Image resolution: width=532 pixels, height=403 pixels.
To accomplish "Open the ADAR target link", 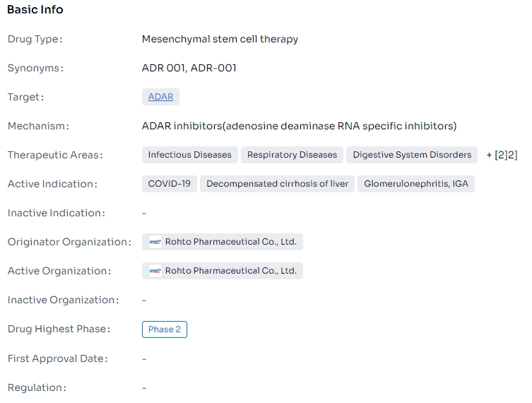I will (160, 97).
